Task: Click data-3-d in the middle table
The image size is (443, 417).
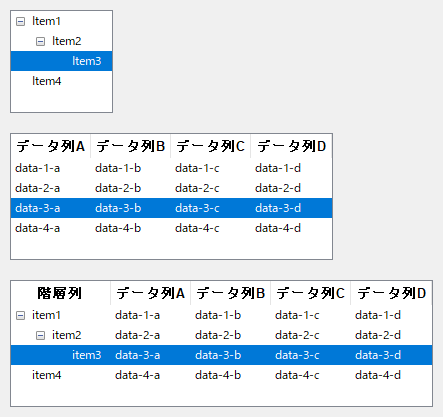Action: tap(278, 208)
